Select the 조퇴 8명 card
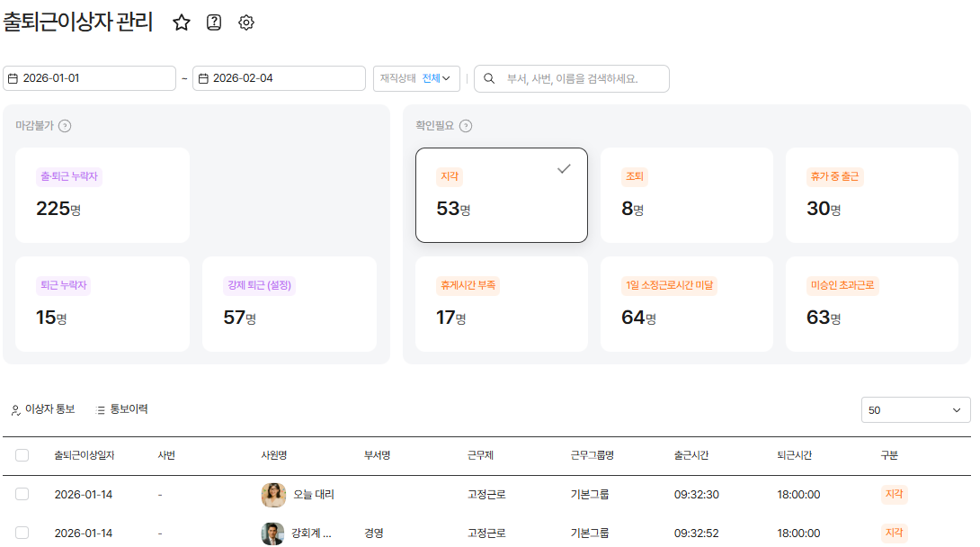 click(686, 195)
